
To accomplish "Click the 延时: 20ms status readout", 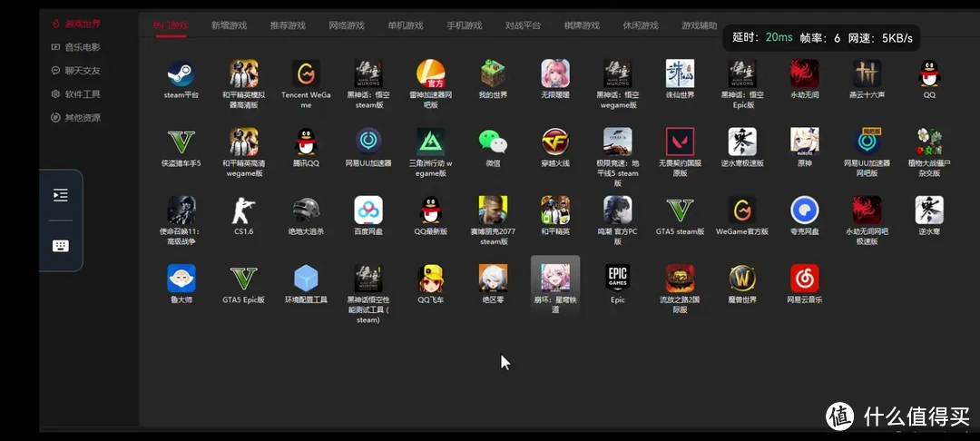I will point(762,37).
